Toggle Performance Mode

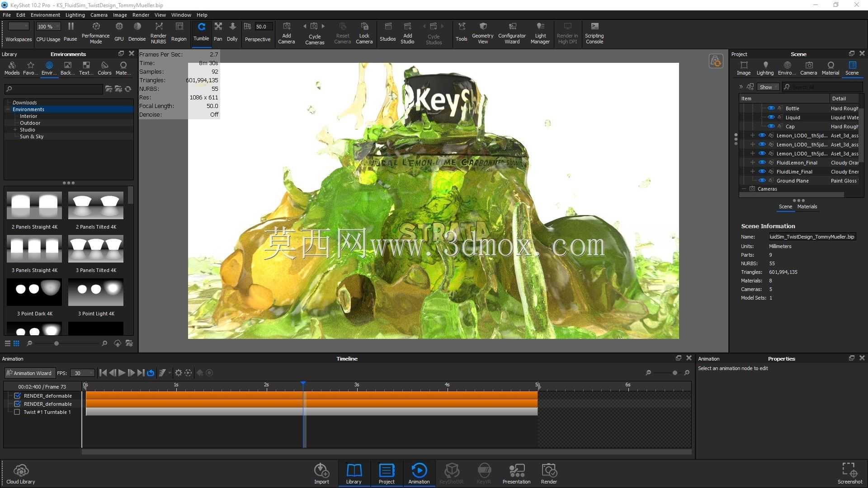(95, 33)
